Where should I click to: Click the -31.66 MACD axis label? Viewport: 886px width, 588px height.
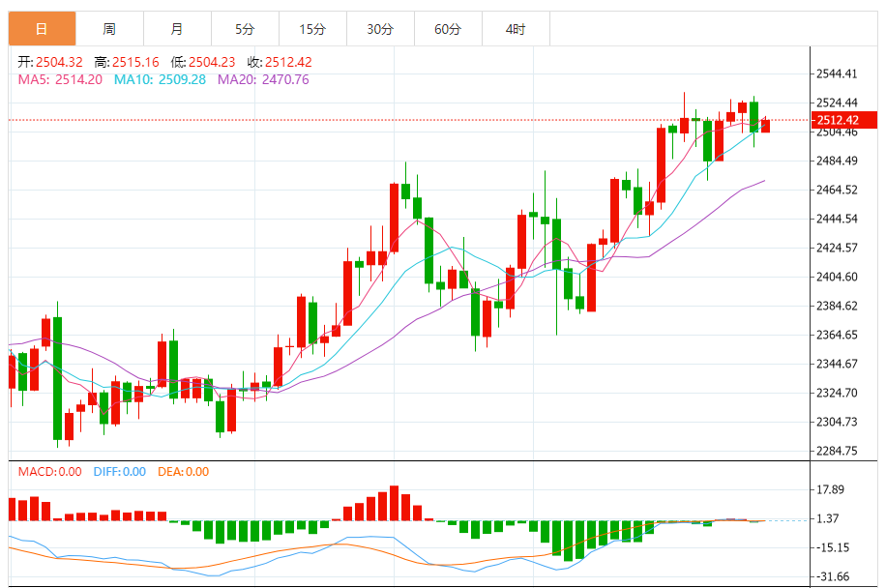pyautogui.click(x=833, y=576)
